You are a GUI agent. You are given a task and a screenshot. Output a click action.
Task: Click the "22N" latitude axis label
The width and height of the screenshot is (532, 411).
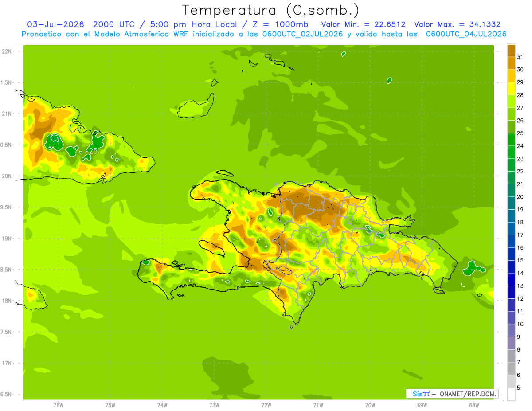[7, 51]
